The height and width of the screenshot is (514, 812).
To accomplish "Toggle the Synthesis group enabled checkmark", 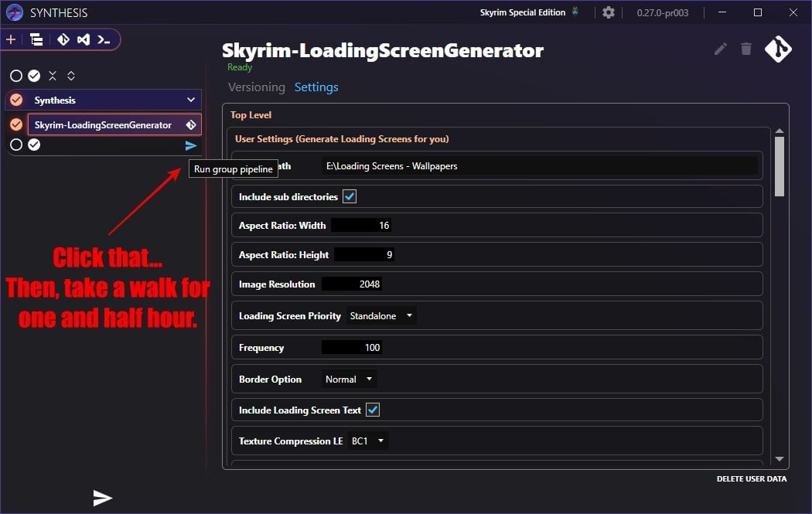I will (x=16, y=100).
